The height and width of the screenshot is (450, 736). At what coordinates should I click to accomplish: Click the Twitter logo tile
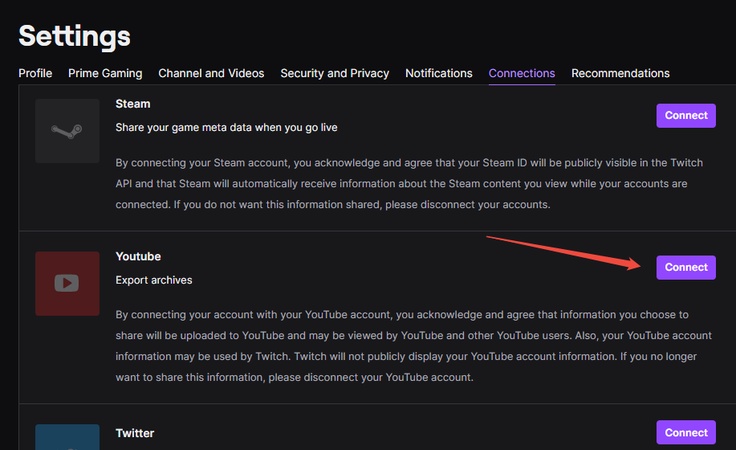(67, 437)
